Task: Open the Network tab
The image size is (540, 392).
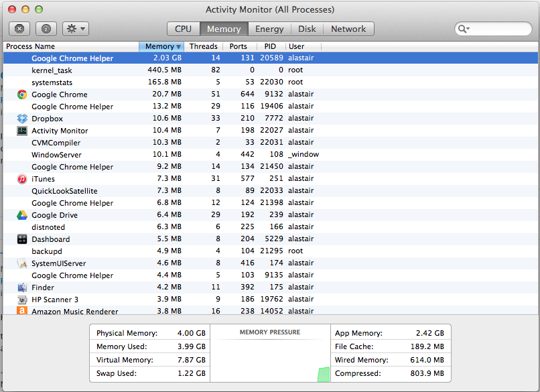Action: click(x=348, y=29)
